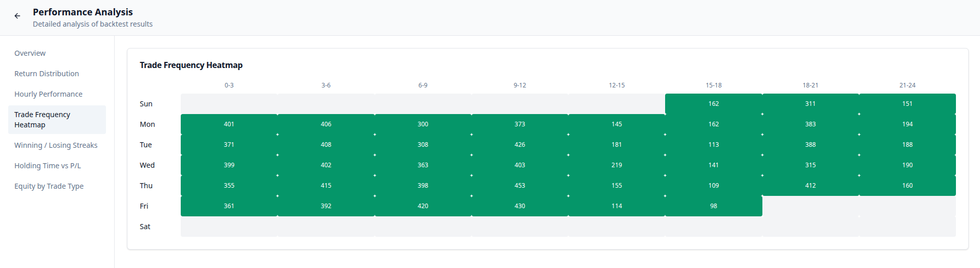The width and height of the screenshot is (980, 268).
Task: Select Wednesday 12-15 cell with 219
Action: coord(616,165)
